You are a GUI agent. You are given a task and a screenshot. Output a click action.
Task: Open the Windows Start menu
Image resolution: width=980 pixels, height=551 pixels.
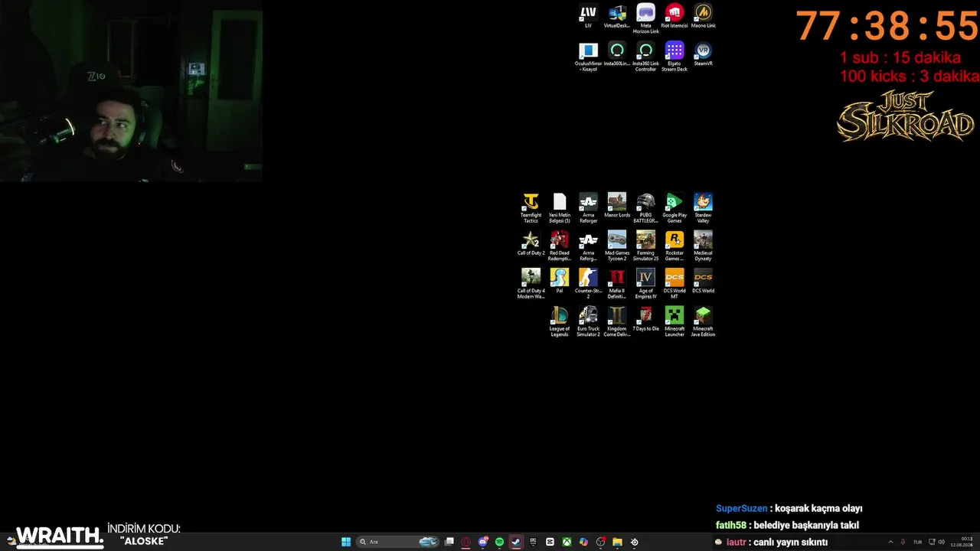point(346,542)
